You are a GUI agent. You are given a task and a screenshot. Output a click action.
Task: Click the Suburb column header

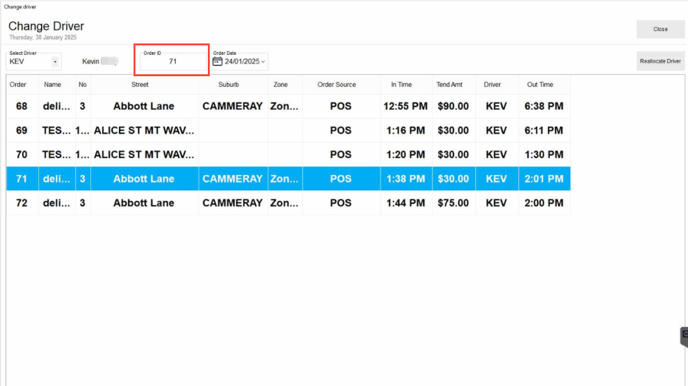tap(229, 85)
